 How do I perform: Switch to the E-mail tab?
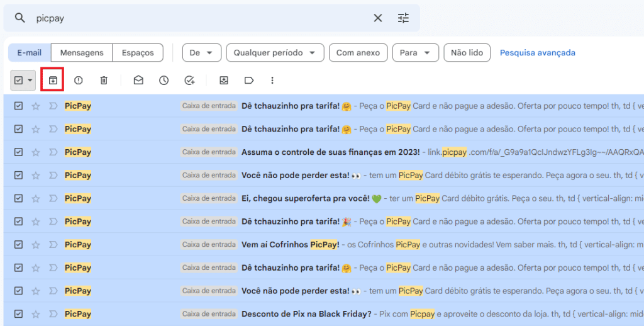(30, 53)
